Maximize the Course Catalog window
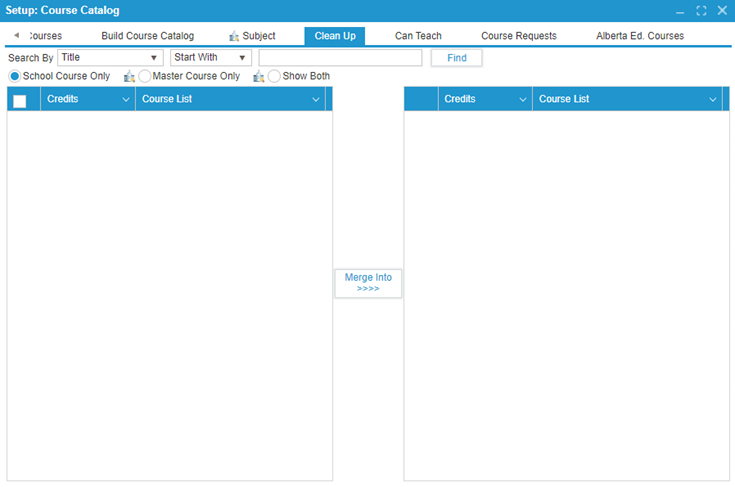 pos(701,10)
